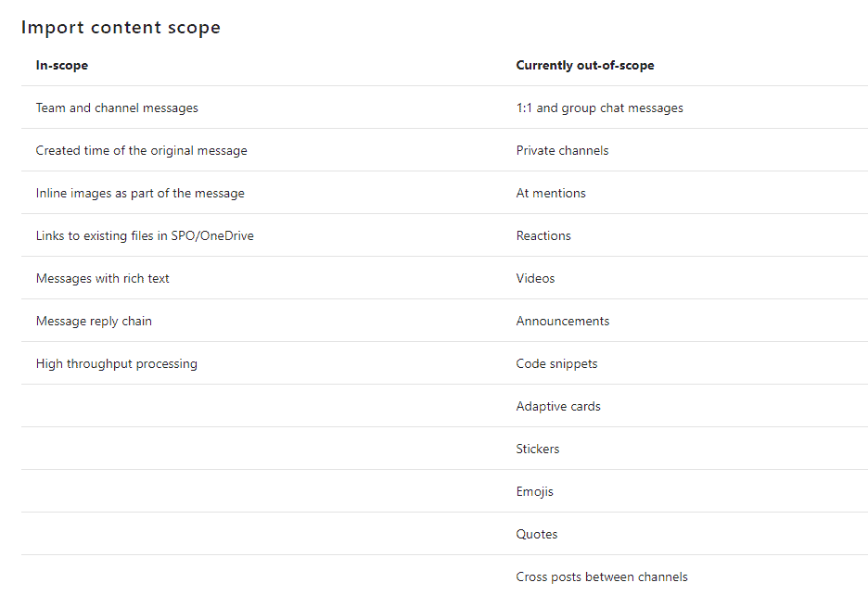This screenshot has width=868, height=608.
Task: Click the Code snippets text
Action: click(x=556, y=363)
